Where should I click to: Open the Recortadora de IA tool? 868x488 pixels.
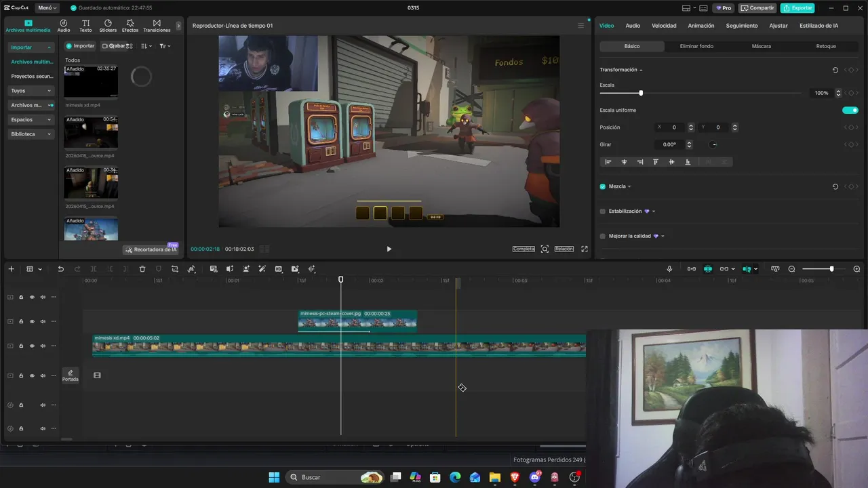click(x=151, y=249)
